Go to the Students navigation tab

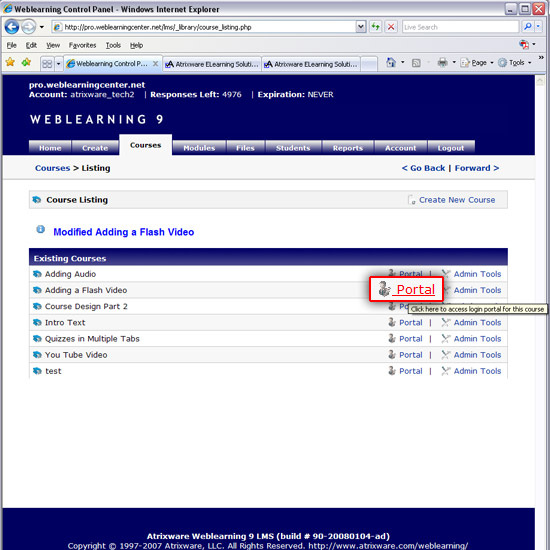[x=293, y=148]
